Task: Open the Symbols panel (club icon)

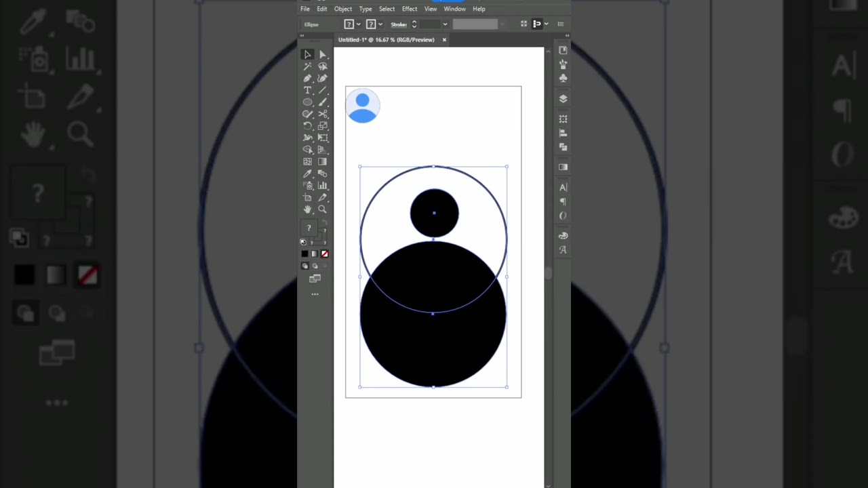Action: [563, 78]
